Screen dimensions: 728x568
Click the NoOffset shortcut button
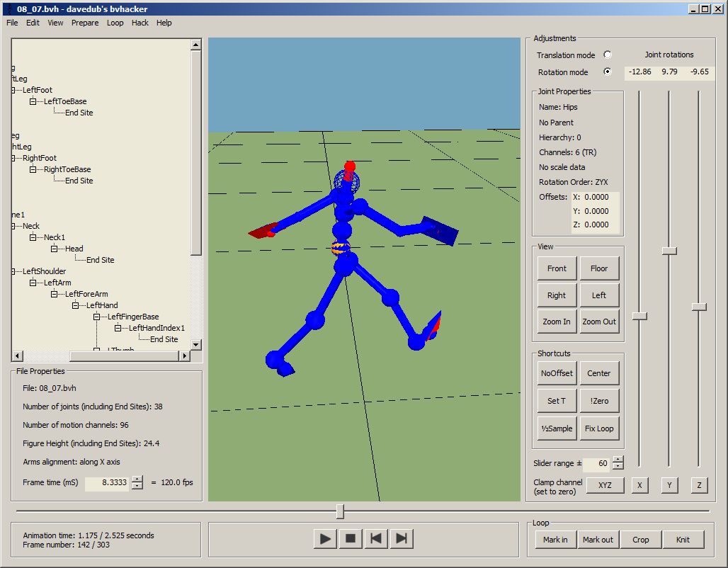click(557, 373)
